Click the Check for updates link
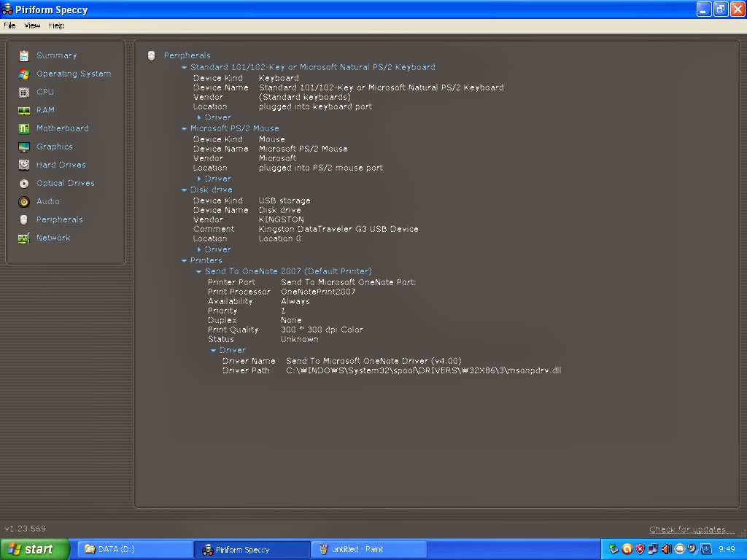Image resolution: width=747 pixels, height=560 pixels. [x=692, y=529]
